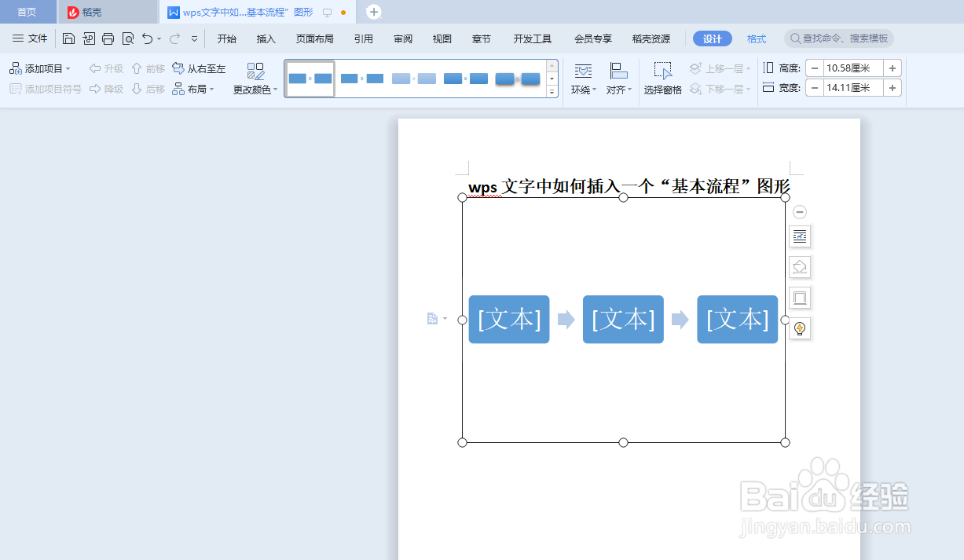964x560 pixels.
Task: Open the text pane icon left of graphic
Action: point(436,319)
